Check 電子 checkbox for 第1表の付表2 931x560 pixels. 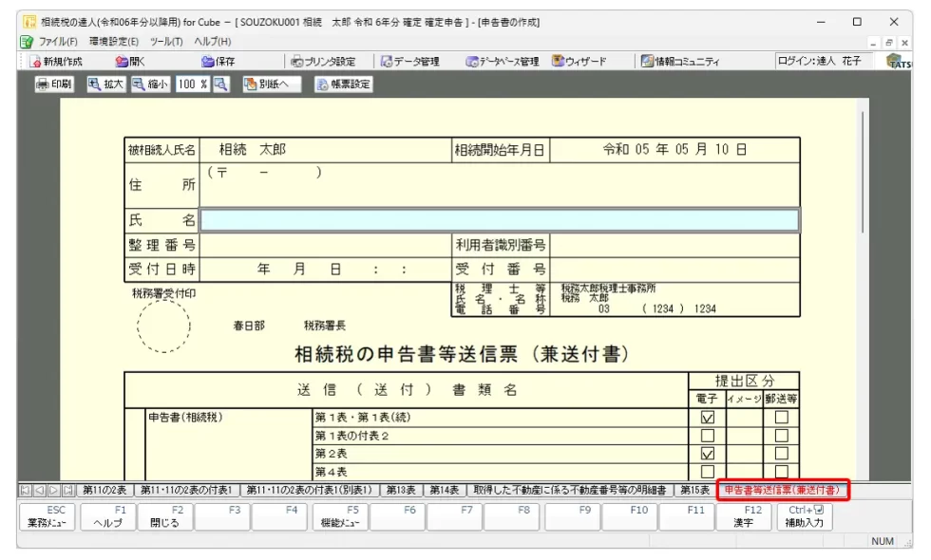[x=707, y=436]
